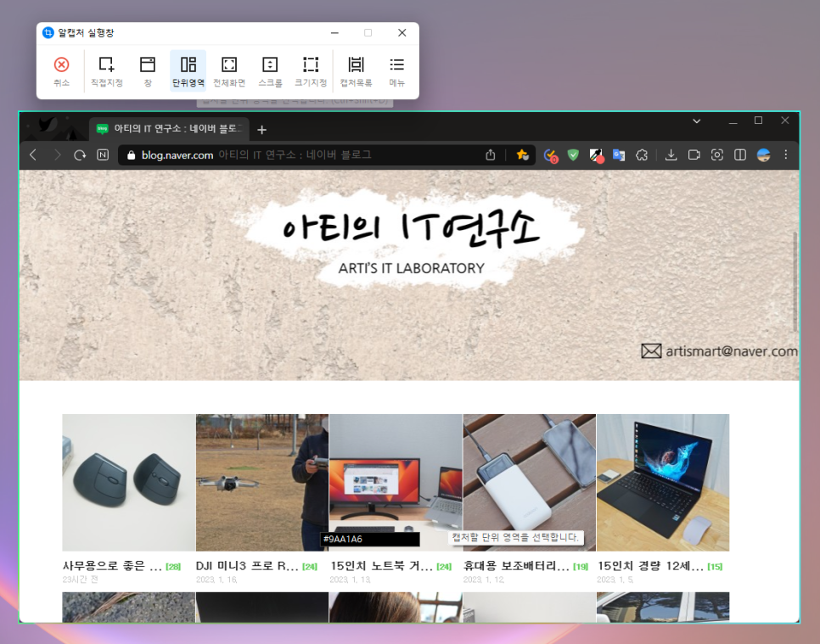Open a new browser tab
The height and width of the screenshot is (644, 820).
pos(262,130)
